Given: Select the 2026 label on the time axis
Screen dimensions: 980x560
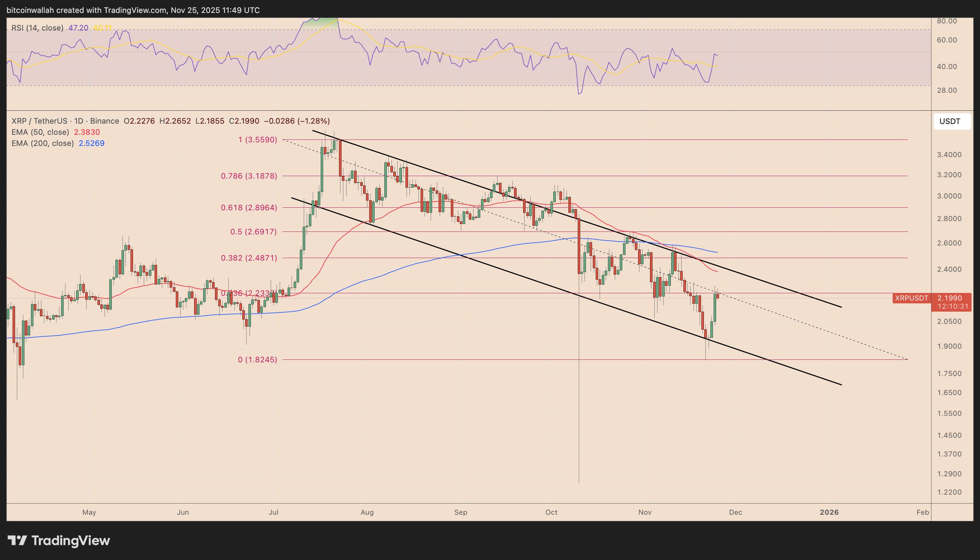Looking at the screenshot, I should [829, 512].
